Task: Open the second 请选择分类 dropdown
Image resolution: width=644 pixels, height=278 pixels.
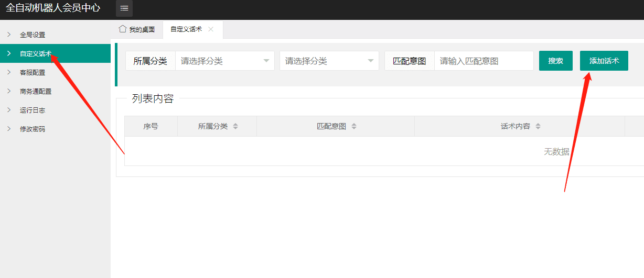Action: 329,61
